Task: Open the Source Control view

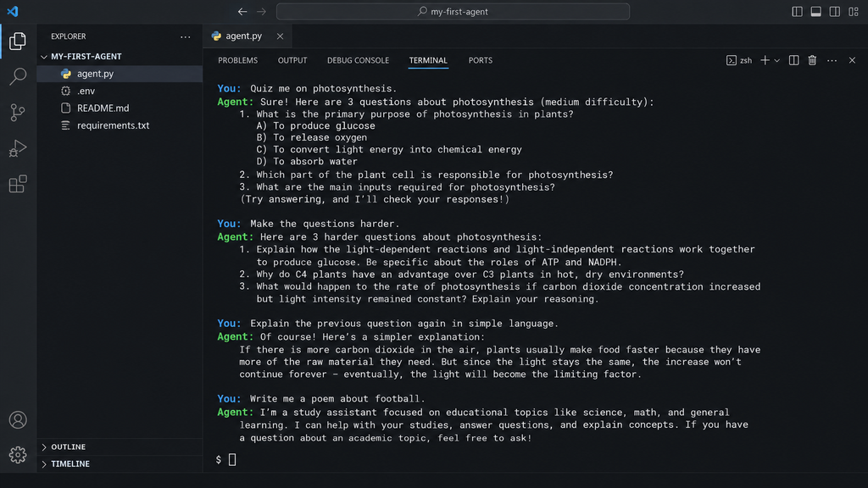Action: [18, 113]
